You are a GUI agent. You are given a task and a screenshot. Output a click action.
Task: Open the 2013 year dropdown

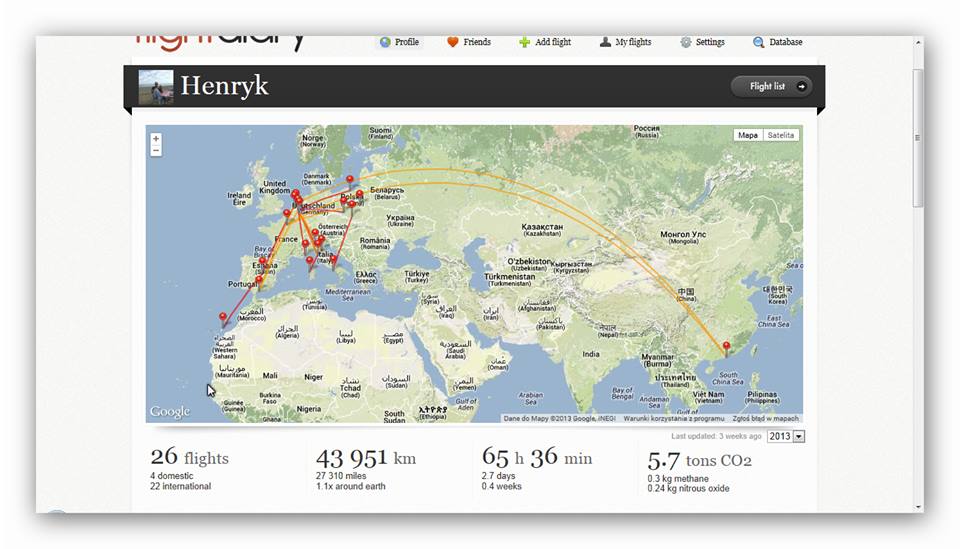click(x=786, y=436)
